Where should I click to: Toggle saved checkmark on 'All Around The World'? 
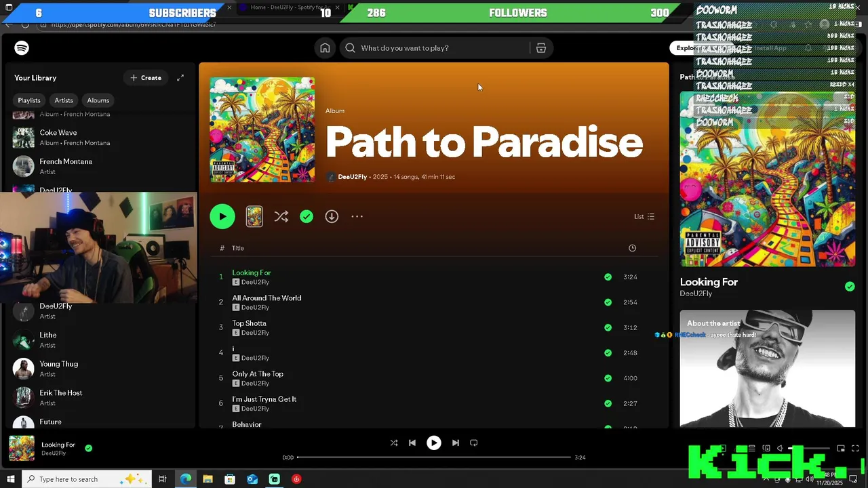608,302
